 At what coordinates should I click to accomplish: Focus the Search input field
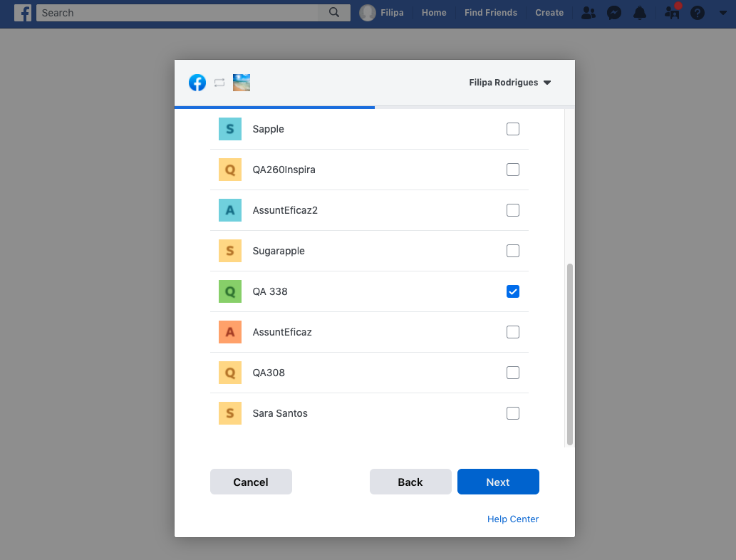(177, 13)
